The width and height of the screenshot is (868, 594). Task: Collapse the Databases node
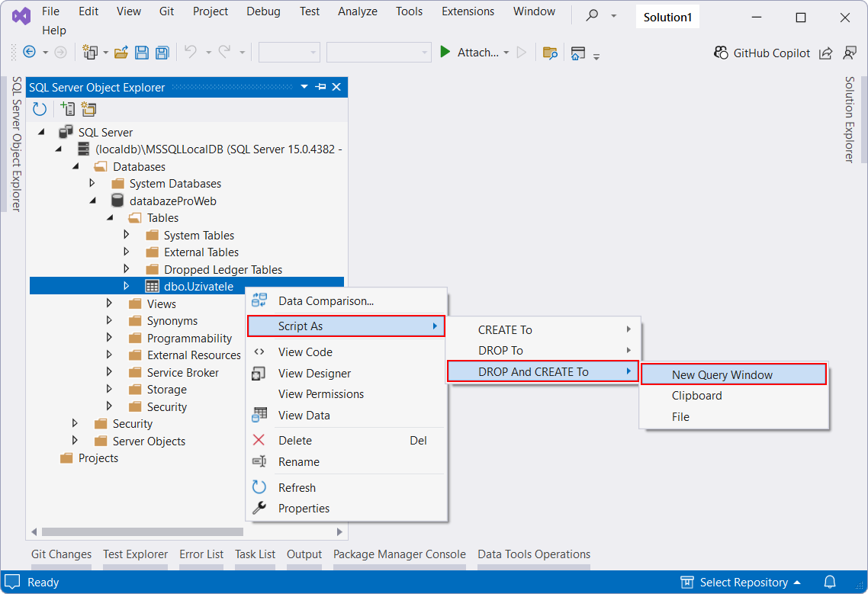pyautogui.click(x=76, y=166)
